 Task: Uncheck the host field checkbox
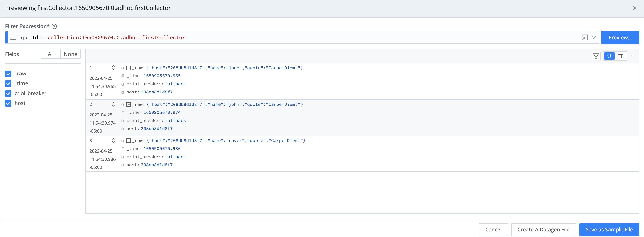[x=8, y=103]
